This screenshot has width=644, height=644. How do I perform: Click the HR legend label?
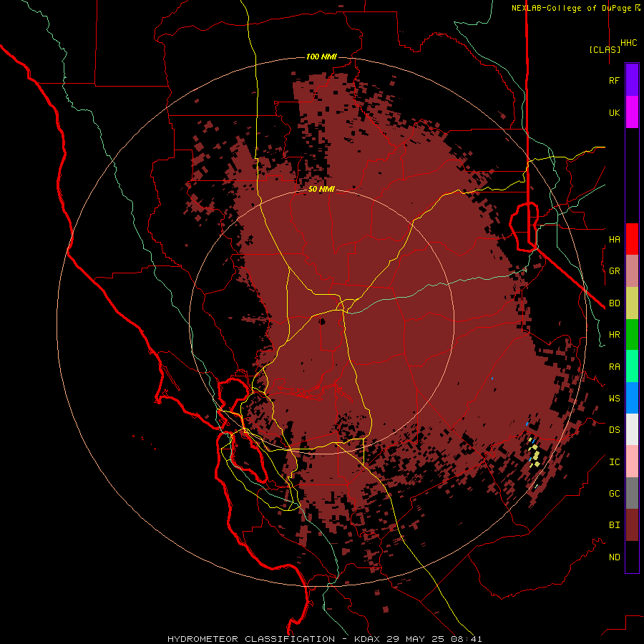[614, 335]
